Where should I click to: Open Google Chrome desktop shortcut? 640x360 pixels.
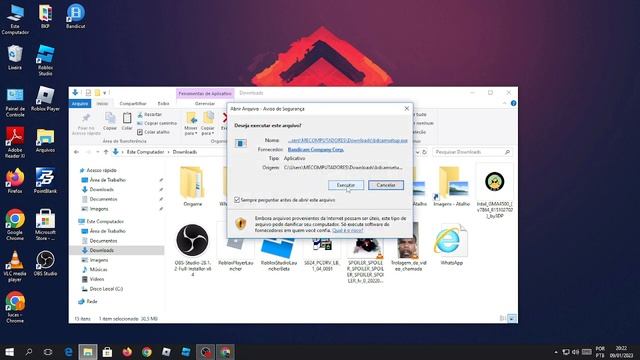tap(15, 224)
